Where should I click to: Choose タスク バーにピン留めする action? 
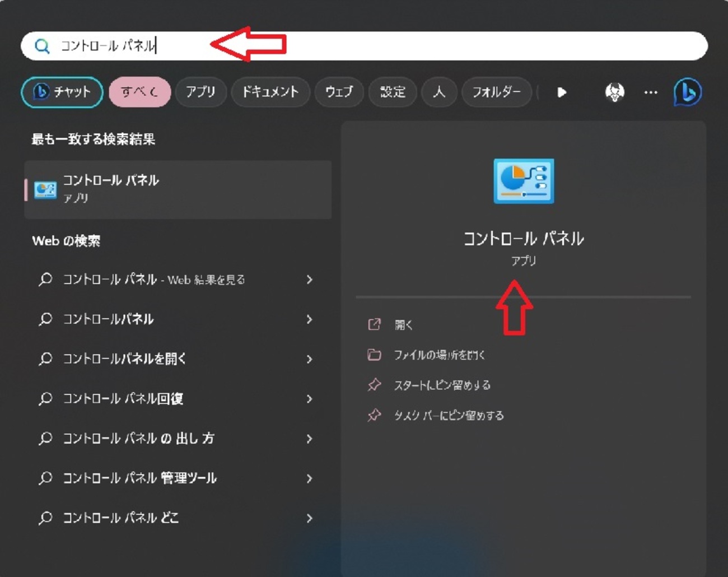tap(449, 416)
